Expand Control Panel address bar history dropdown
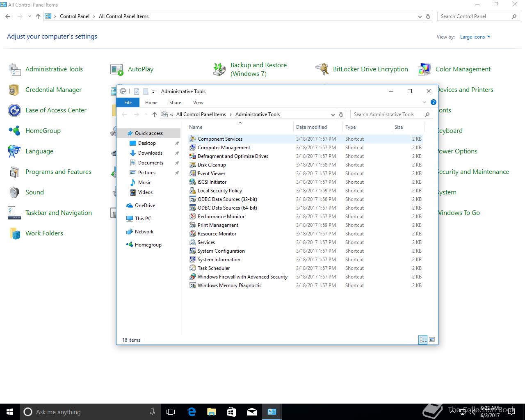Image resolution: width=525 pixels, height=420 pixels. click(x=420, y=16)
